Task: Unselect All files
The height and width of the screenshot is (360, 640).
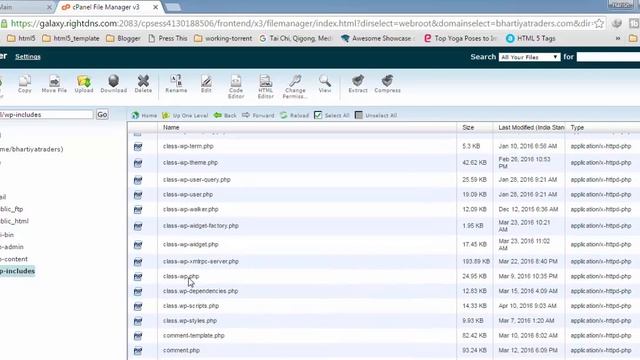Action: click(x=376, y=116)
